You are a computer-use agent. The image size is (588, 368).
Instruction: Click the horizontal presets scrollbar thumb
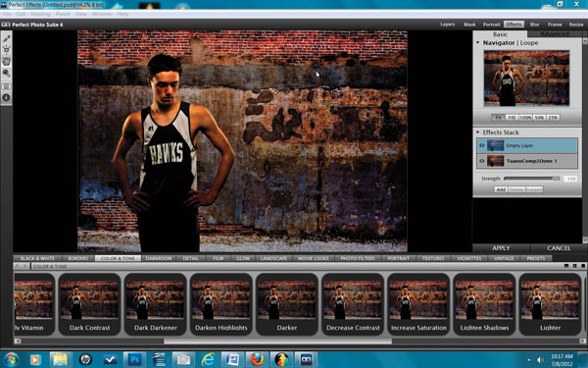(x=277, y=342)
